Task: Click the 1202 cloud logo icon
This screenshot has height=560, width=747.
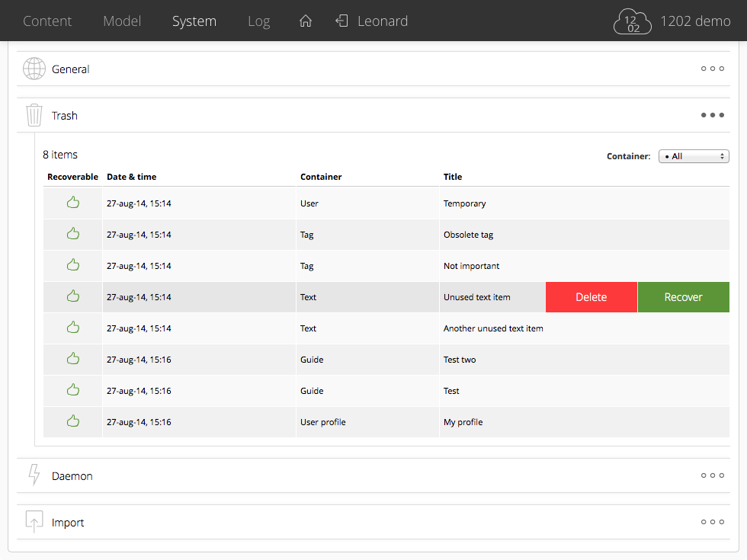Action: click(633, 22)
